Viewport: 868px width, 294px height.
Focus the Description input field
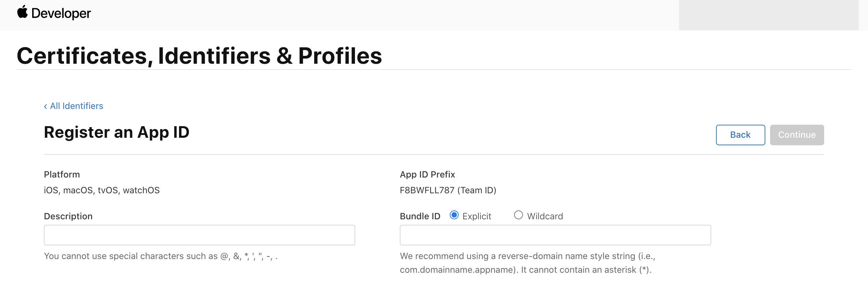[199, 235]
